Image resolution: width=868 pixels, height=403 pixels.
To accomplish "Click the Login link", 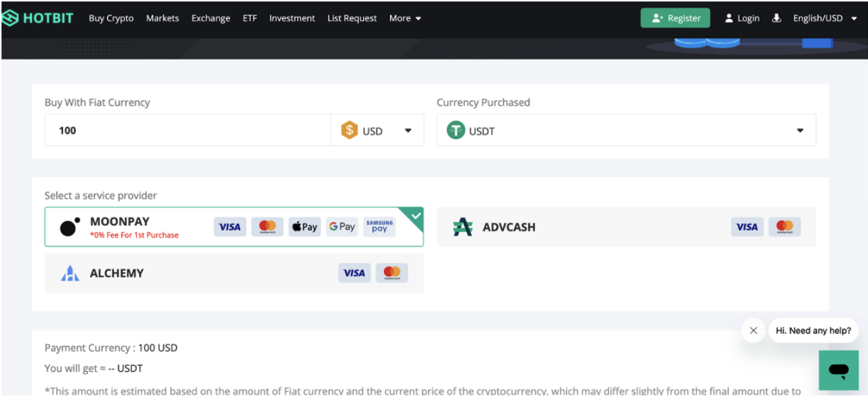I will 742,18.
